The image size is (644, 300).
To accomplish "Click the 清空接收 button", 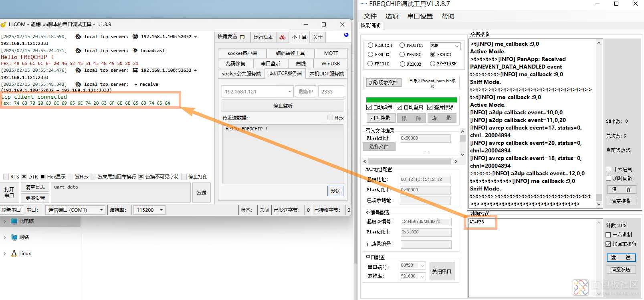I will [x=621, y=201].
